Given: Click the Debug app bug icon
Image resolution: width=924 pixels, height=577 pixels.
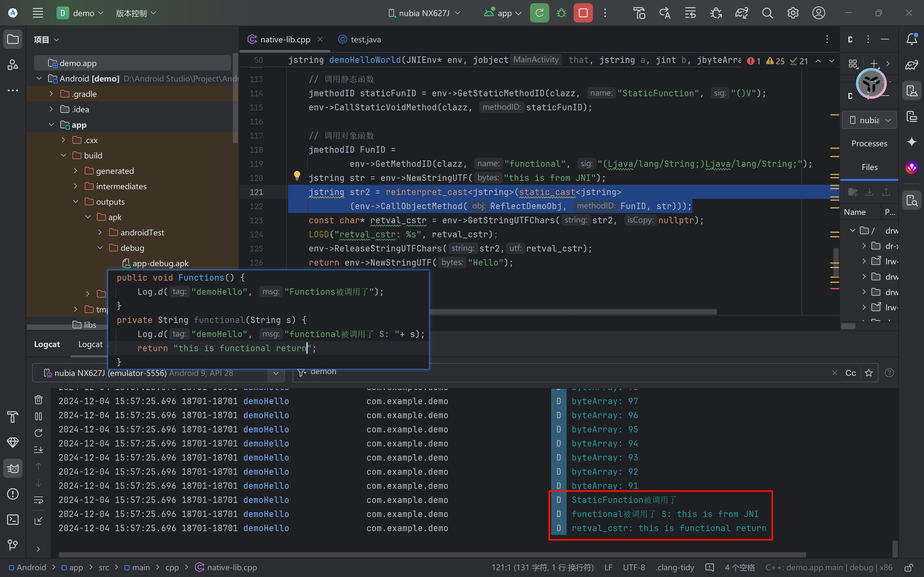Looking at the screenshot, I should coord(561,13).
